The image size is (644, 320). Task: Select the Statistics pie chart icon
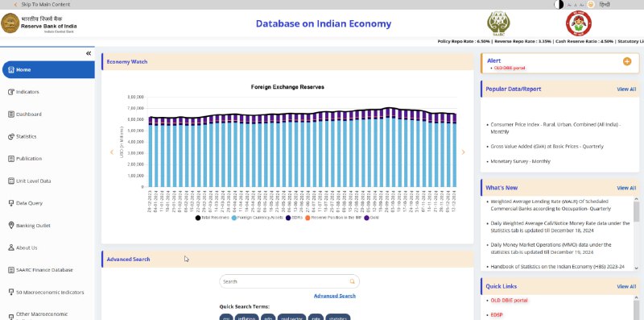pos(11,136)
